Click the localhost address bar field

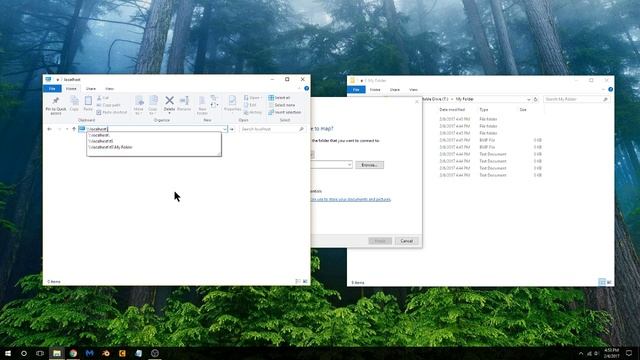coord(153,129)
